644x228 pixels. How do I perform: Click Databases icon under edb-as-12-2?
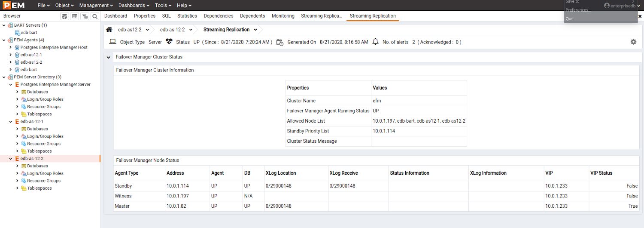[24, 166]
